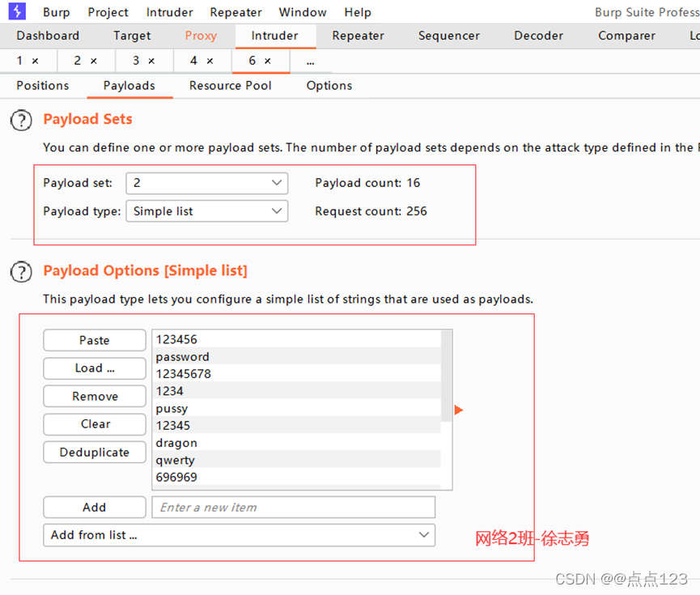Screen dimensions: 700x595
Task: Open the Resource Pool tab
Action: [230, 86]
